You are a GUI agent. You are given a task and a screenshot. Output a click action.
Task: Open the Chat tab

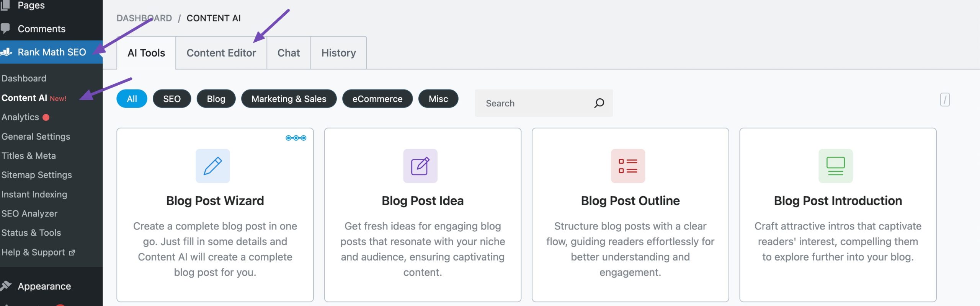point(289,53)
